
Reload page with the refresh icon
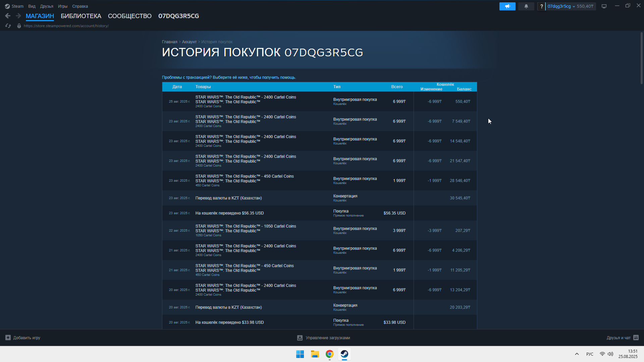click(8, 26)
